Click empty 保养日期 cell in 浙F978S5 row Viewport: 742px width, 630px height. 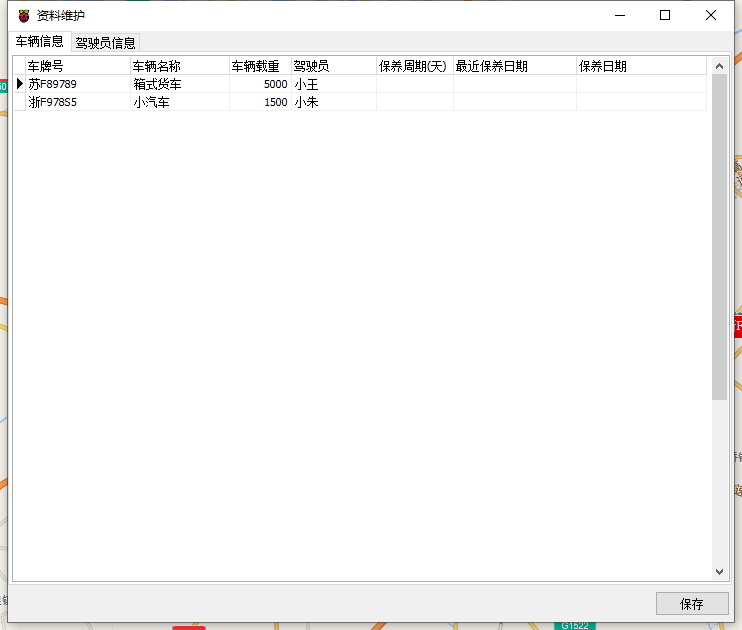(x=641, y=102)
